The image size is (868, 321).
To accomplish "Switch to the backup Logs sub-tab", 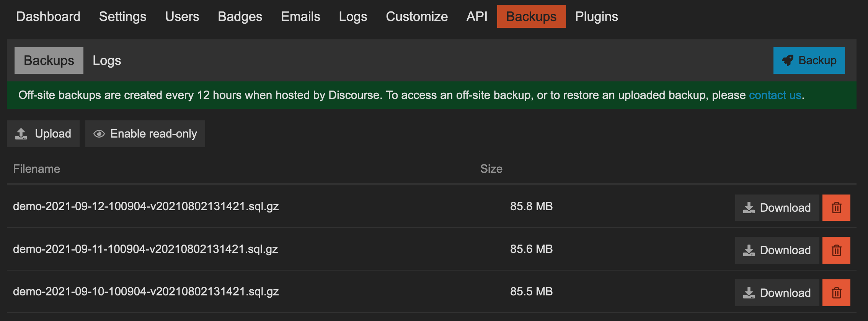I will 107,60.
